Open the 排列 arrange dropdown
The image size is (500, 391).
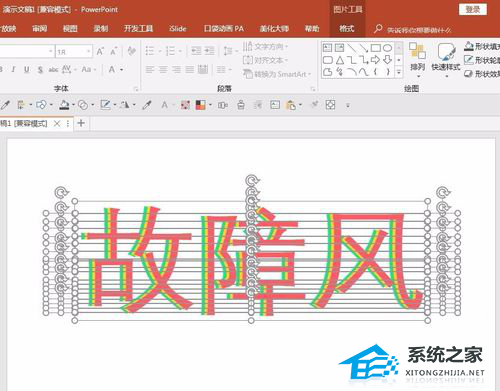[x=417, y=59]
